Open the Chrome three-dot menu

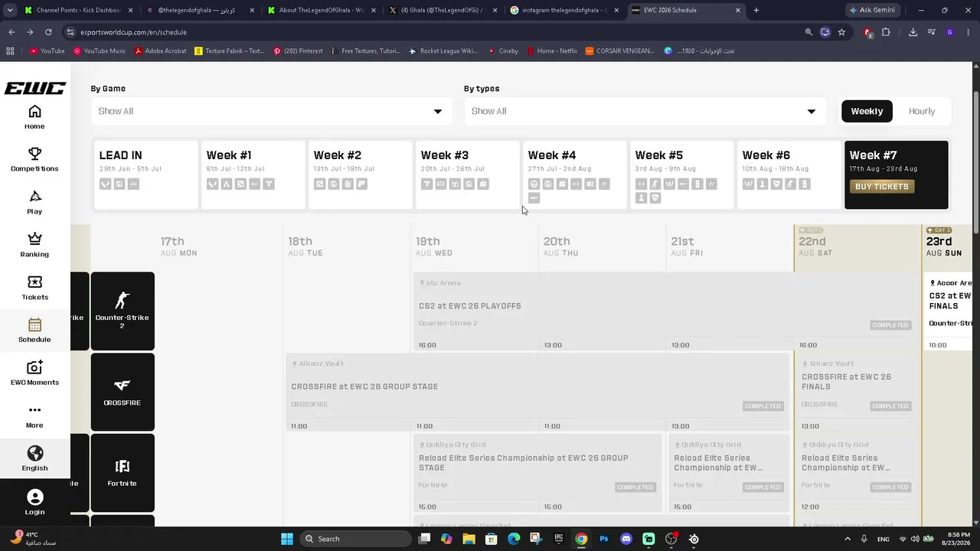(x=969, y=32)
